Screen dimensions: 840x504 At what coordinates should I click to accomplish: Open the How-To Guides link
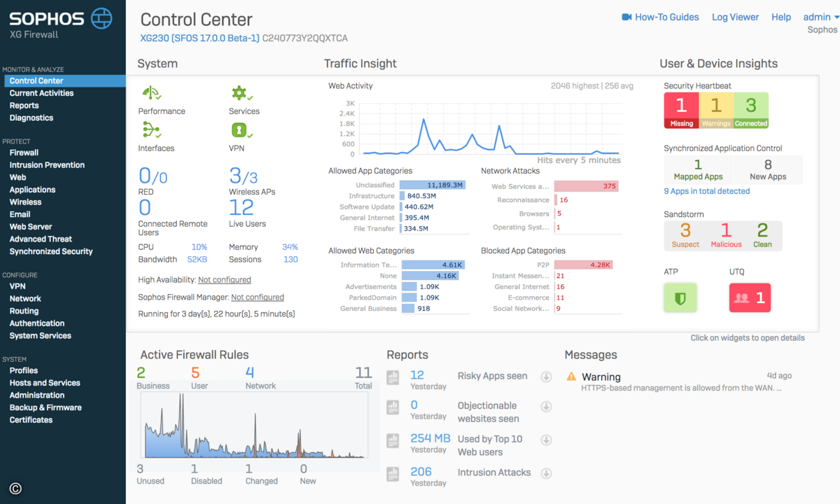tap(666, 17)
